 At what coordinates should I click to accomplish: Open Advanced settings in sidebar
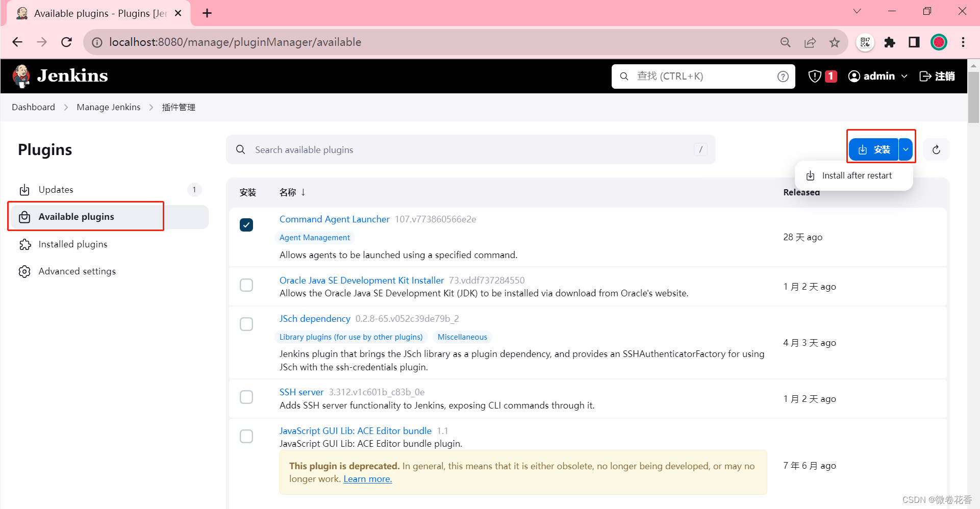[110, 271]
